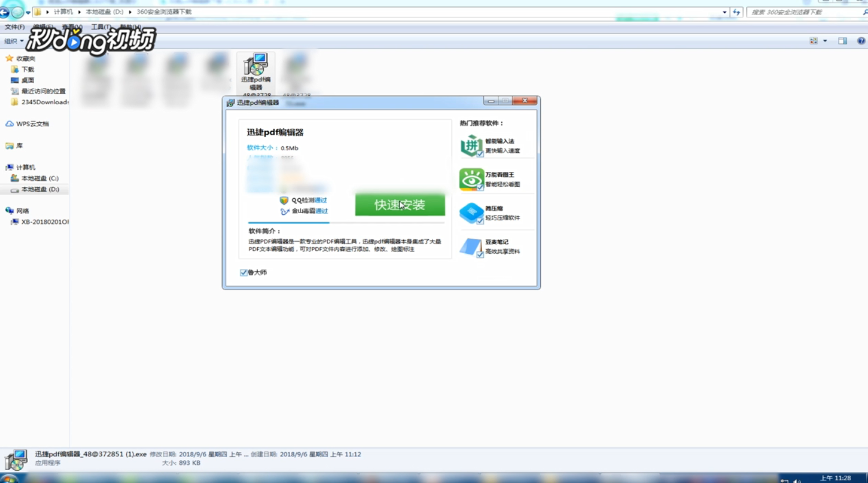Click the taskbar volume icon
868x483 pixels.
797,480
